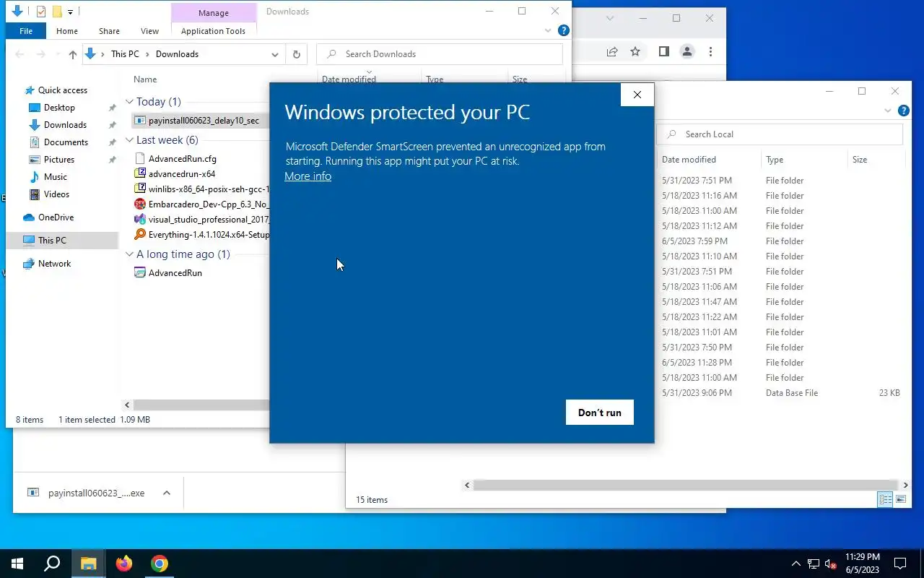Click the Manage contextual tab
Screen dimensions: 924x578
click(214, 13)
